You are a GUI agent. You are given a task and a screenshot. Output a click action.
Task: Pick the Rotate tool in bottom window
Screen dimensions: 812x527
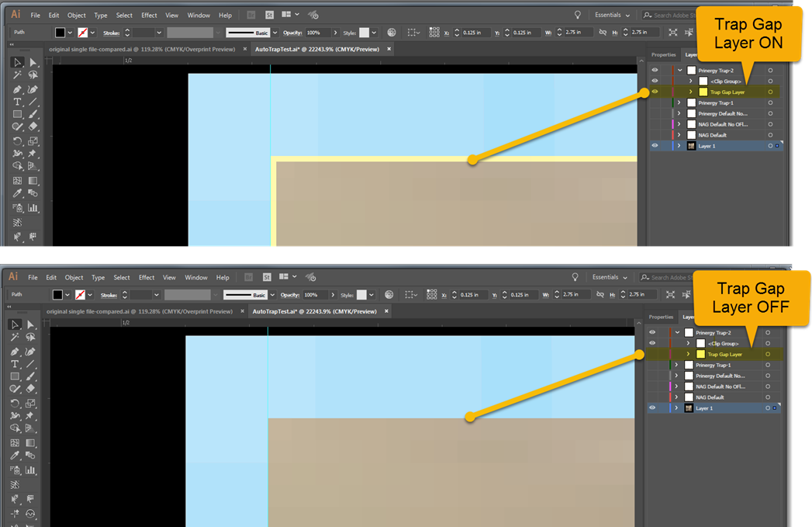(15, 402)
